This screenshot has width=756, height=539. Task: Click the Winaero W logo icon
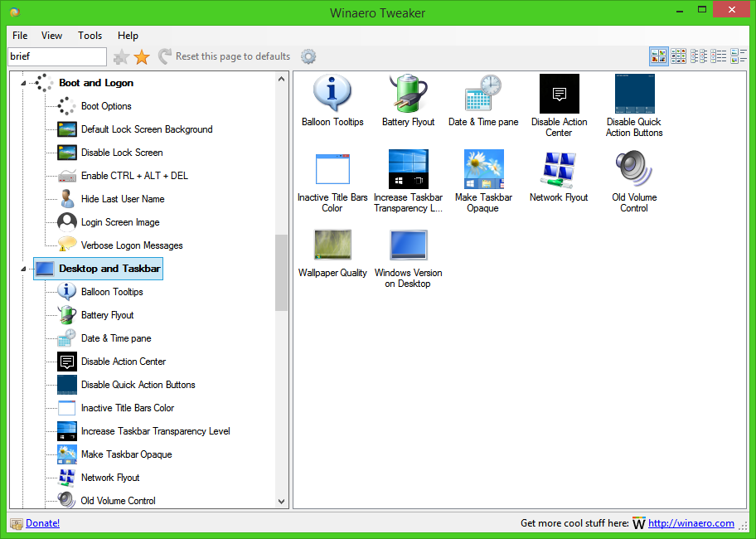tap(639, 523)
